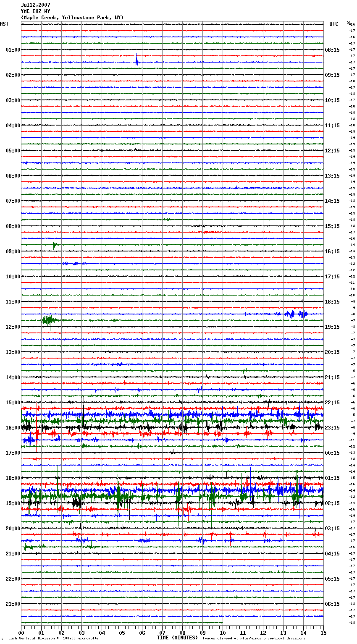Select the '06:15' UTC time label
The image size is (357, 644).
coord(332,604)
